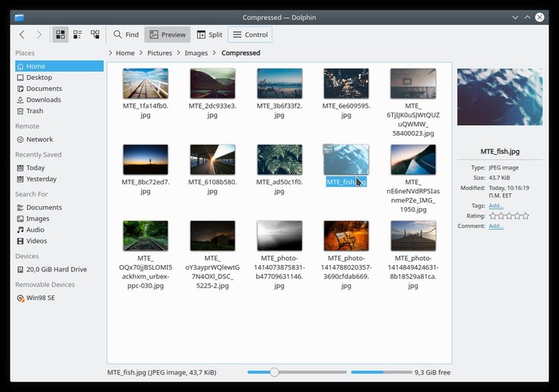Open Downloads in Places panel
Viewport: 559px width, 392px height.
click(x=59, y=100)
